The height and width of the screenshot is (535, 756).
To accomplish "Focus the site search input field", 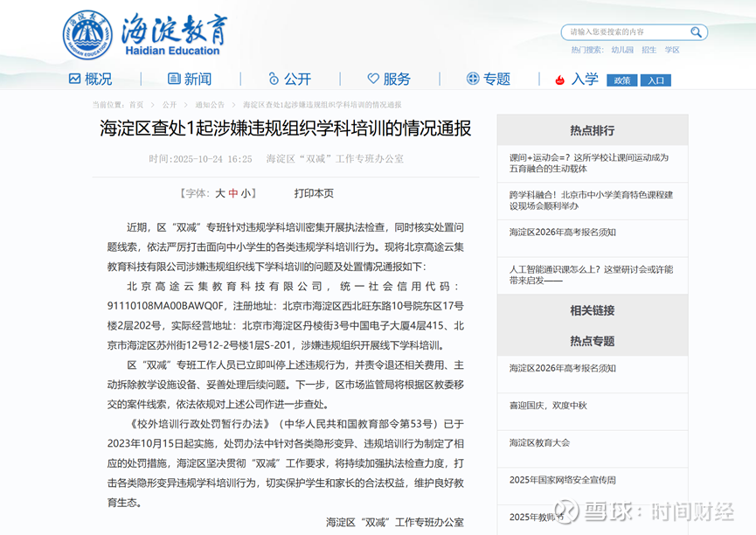I will pyautogui.click(x=628, y=32).
